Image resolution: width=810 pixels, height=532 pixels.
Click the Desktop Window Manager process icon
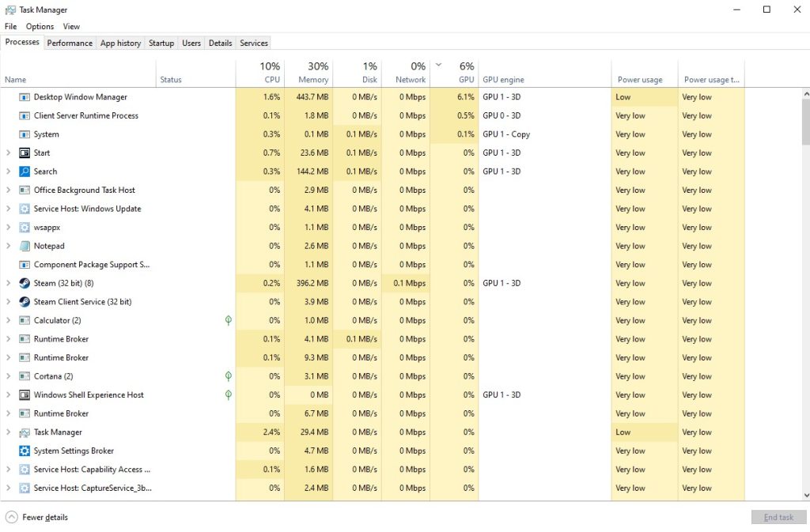tap(25, 97)
